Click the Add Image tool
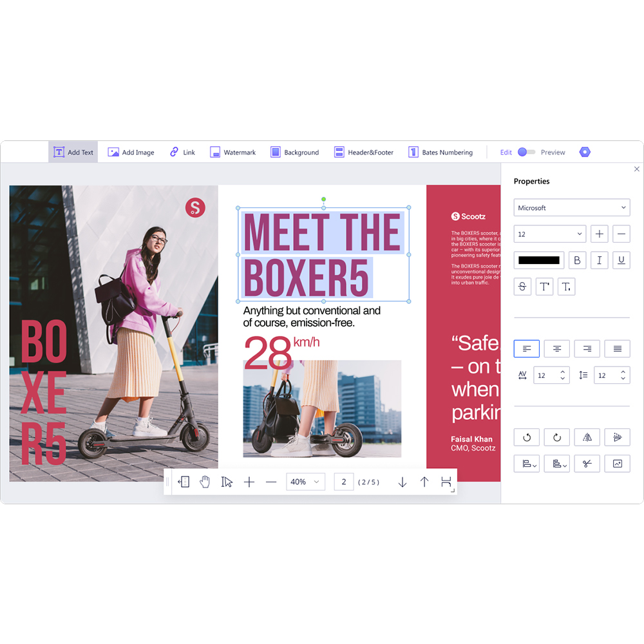 pyautogui.click(x=131, y=152)
